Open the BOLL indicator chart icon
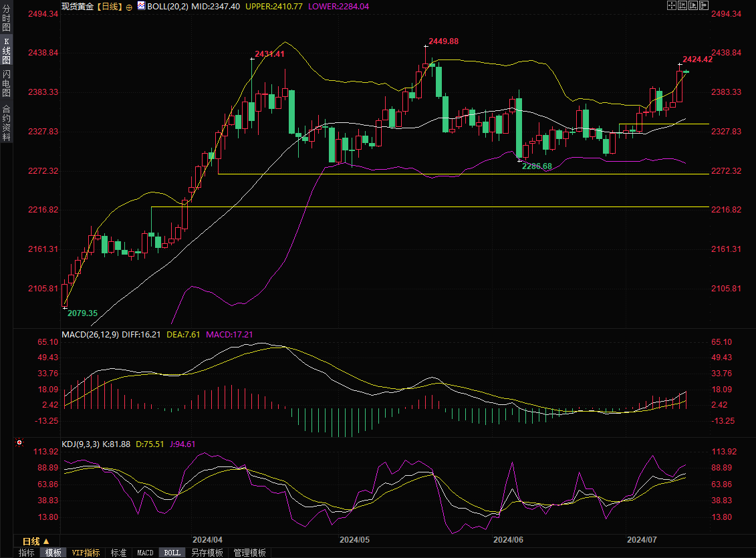Screen dimensions: 756x558 [140, 5]
